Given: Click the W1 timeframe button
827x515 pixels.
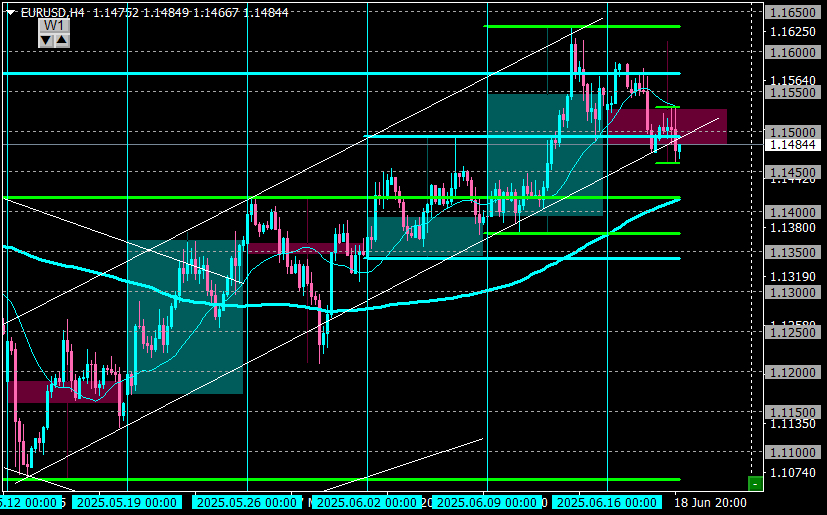Looking at the screenshot, I should (x=54, y=26).
